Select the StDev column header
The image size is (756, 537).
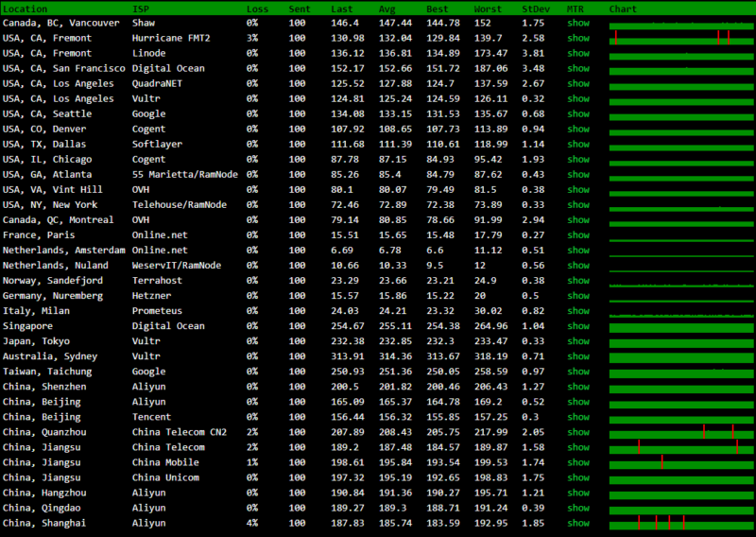pos(536,9)
